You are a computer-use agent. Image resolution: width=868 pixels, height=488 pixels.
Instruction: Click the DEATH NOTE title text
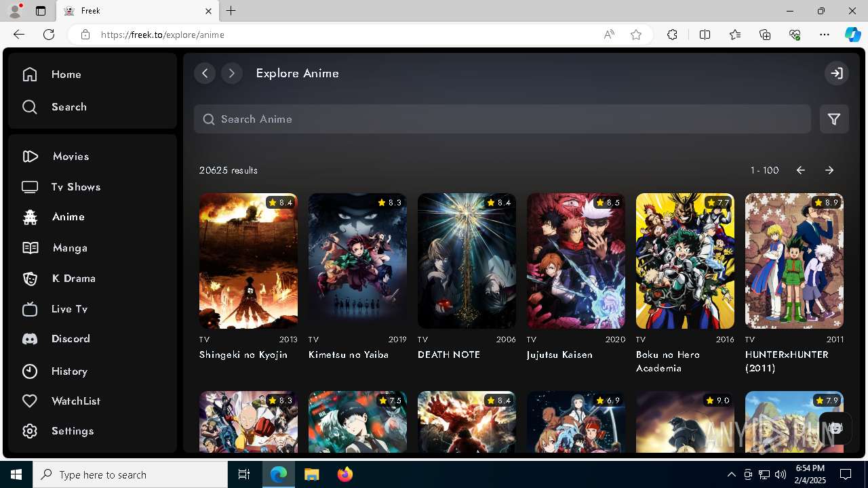449,354
